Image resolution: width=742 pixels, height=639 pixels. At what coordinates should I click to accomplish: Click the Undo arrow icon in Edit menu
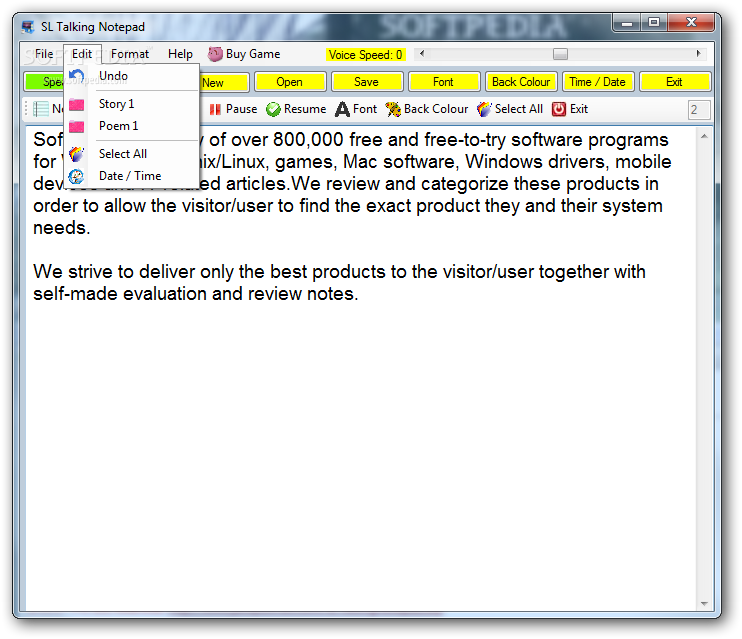tap(76, 76)
